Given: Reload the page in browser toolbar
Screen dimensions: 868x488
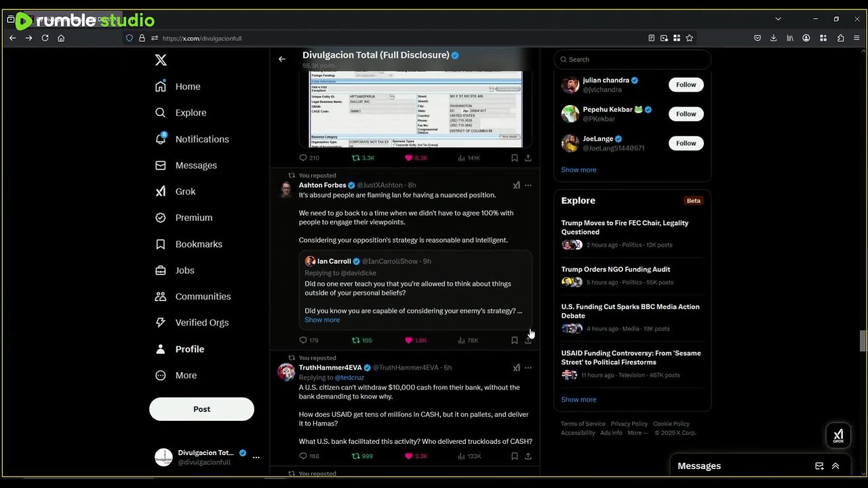Looking at the screenshot, I should tap(45, 38).
